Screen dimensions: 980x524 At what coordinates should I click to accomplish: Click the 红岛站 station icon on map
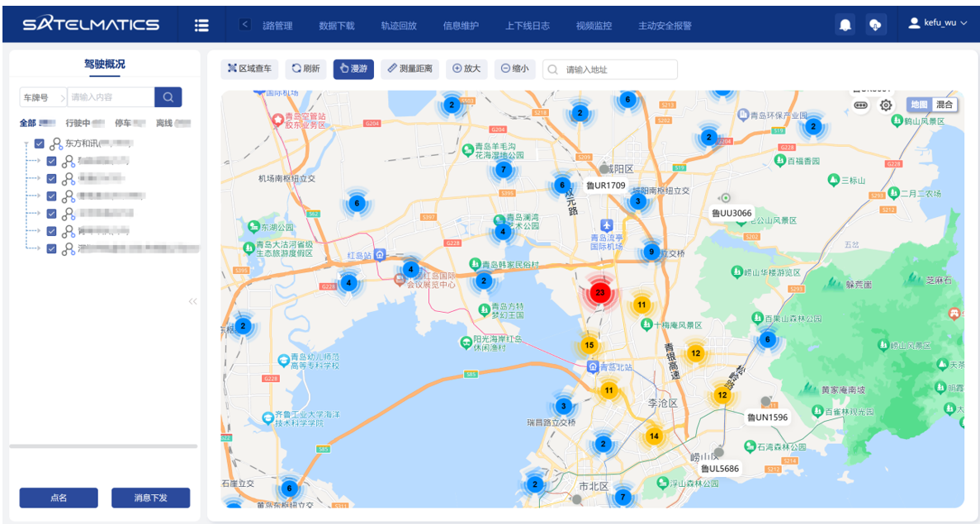click(x=380, y=255)
